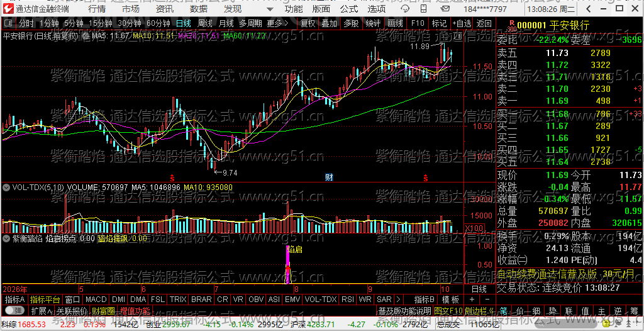Click the 主 tab in bottom right panel
The height and width of the screenshot is (331, 644).
tap(602, 310)
